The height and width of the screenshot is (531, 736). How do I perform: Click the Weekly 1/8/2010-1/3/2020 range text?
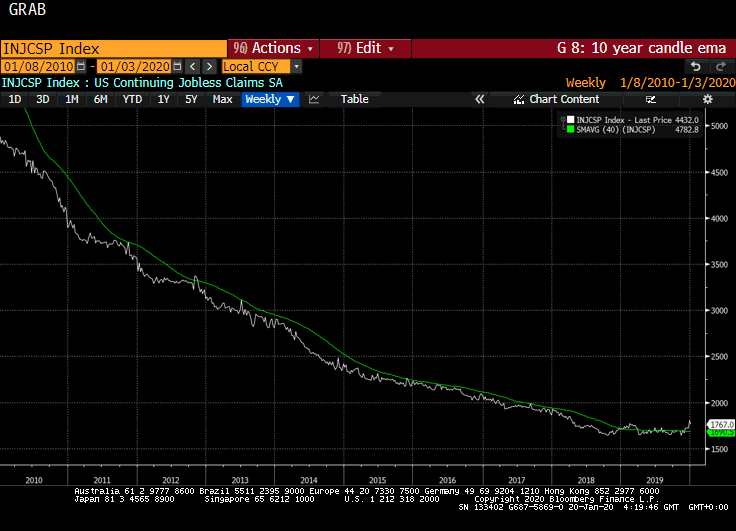click(651, 83)
